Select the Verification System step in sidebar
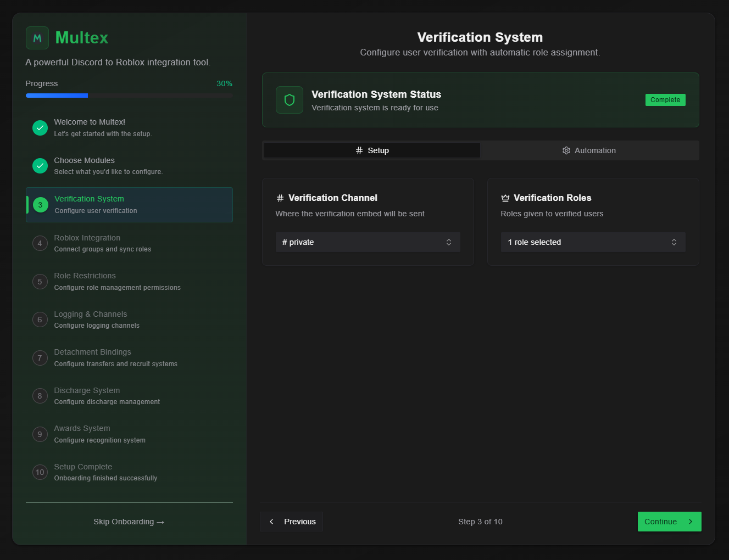The image size is (729, 560). pyautogui.click(x=130, y=205)
